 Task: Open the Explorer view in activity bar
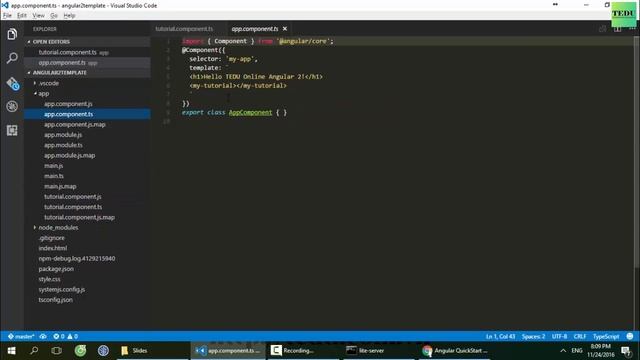(12, 34)
